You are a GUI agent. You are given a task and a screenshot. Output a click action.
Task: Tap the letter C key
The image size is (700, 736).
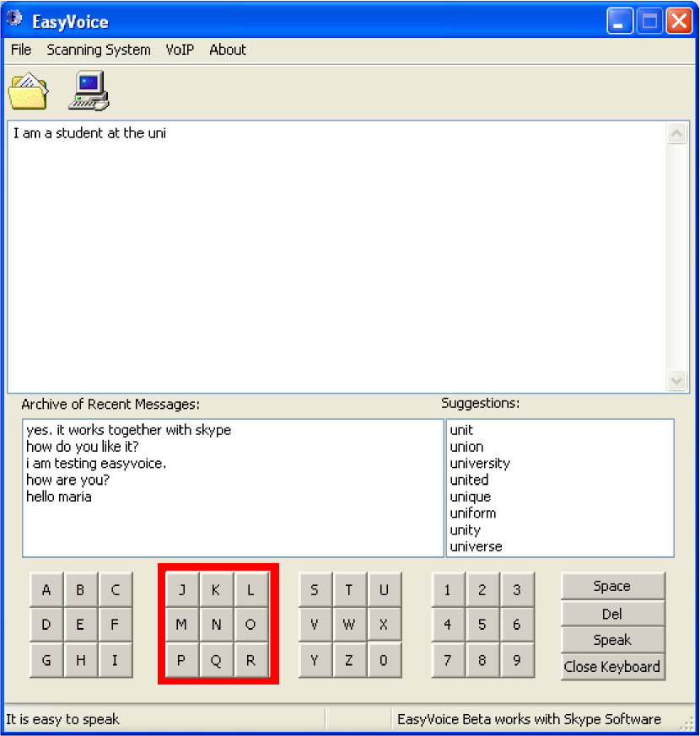(116, 589)
